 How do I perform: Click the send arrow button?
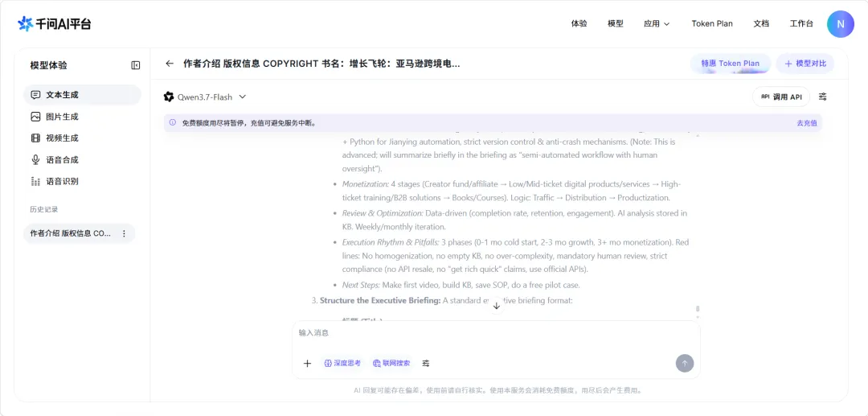click(x=684, y=364)
